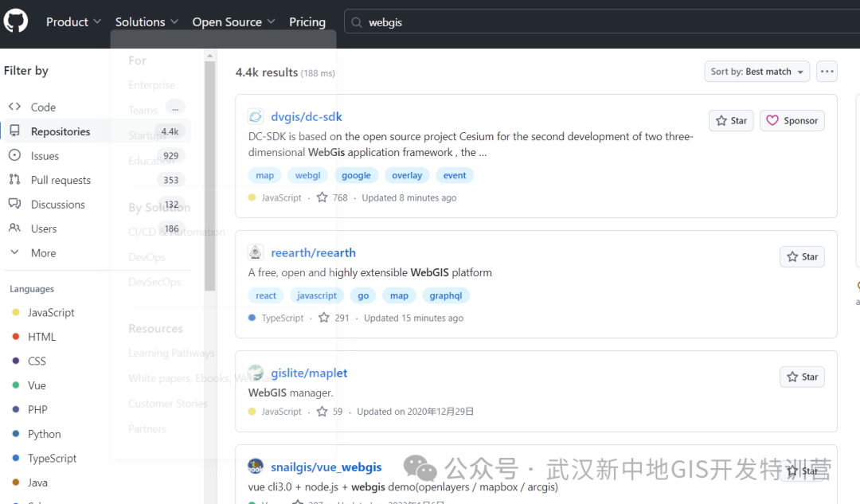The height and width of the screenshot is (504, 860).
Task: Filter by TypeScript language
Action: point(52,458)
